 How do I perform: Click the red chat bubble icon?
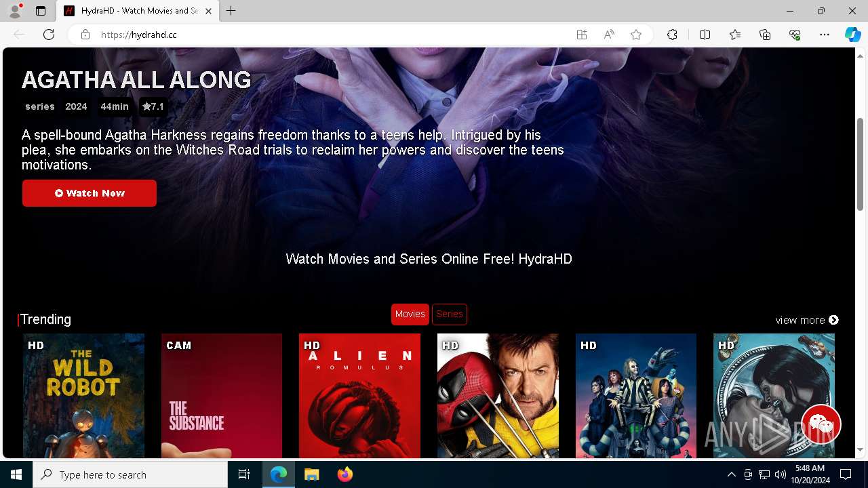pyautogui.click(x=821, y=425)
